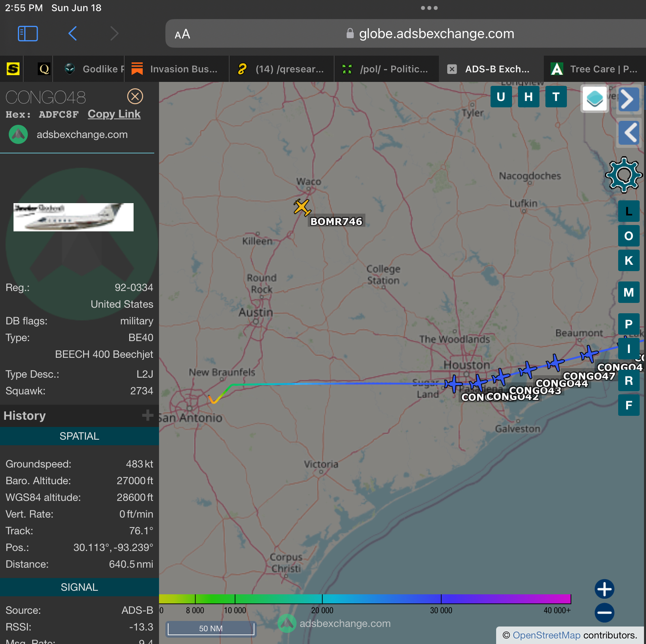Zoom out the map with minus
The height and width of the screenshot is (644, 646).
pos(604,613)
